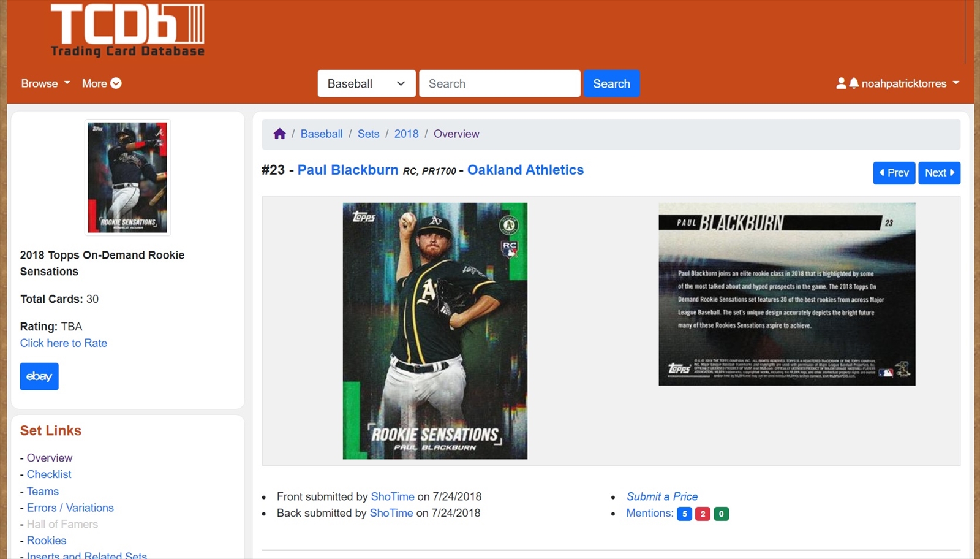
Task: Open Errors / Variations set link
Action: point(70,508)
